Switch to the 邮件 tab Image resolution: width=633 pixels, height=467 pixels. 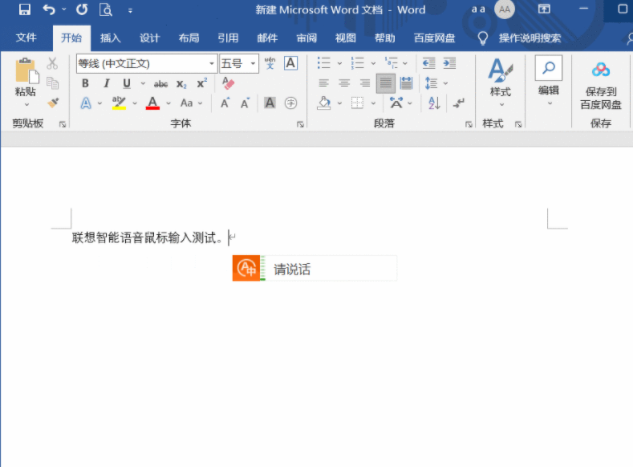267,38
